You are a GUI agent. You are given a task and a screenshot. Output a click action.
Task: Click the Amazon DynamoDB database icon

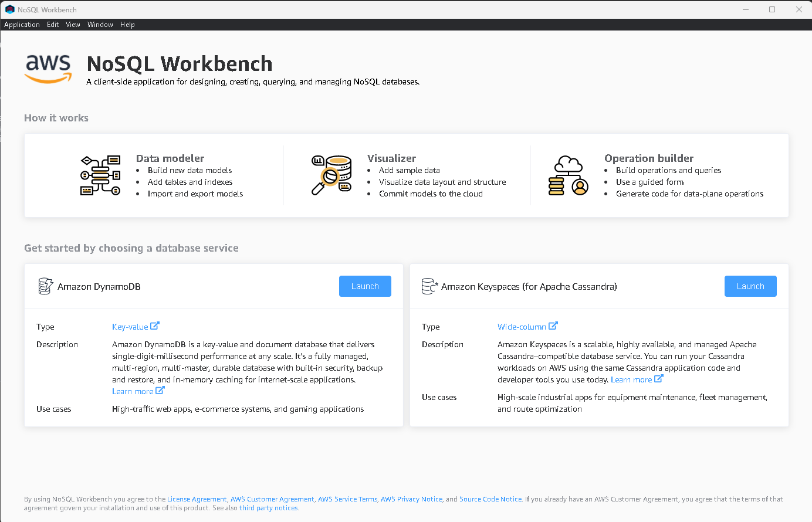point(45,286)
